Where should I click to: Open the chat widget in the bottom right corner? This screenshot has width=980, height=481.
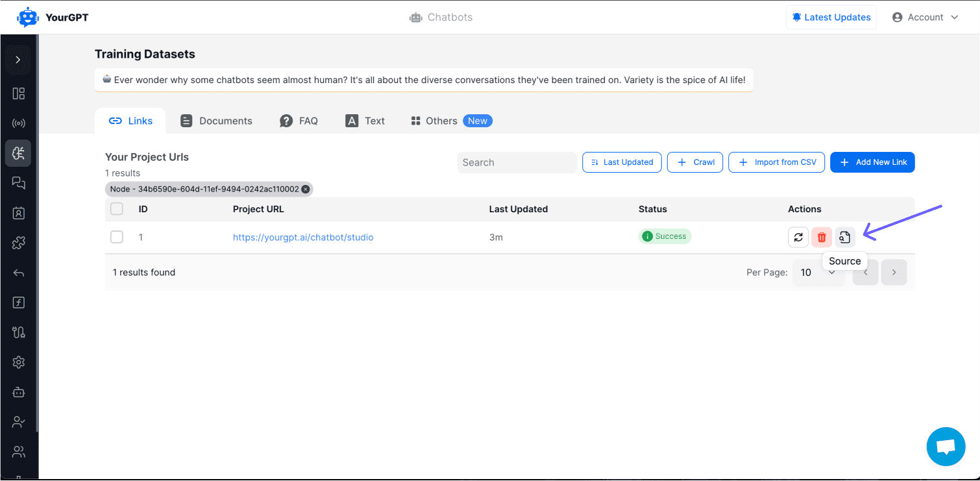(946, 447)
